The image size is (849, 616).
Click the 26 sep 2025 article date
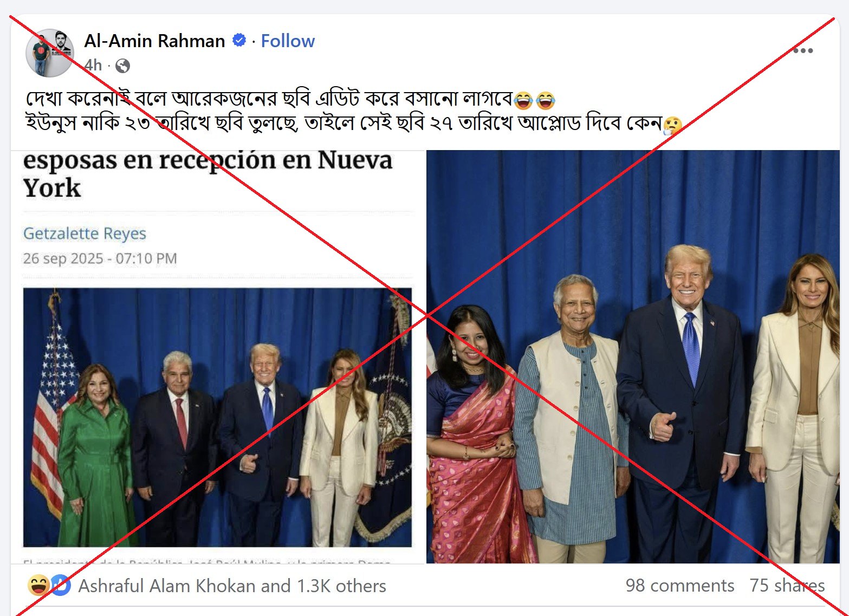[100, 258]
